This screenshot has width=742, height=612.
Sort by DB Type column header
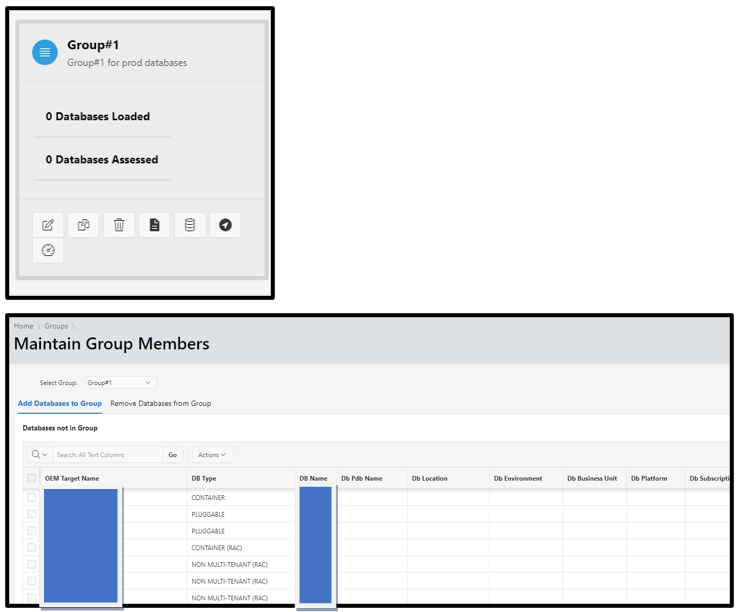tap(204, 479)
